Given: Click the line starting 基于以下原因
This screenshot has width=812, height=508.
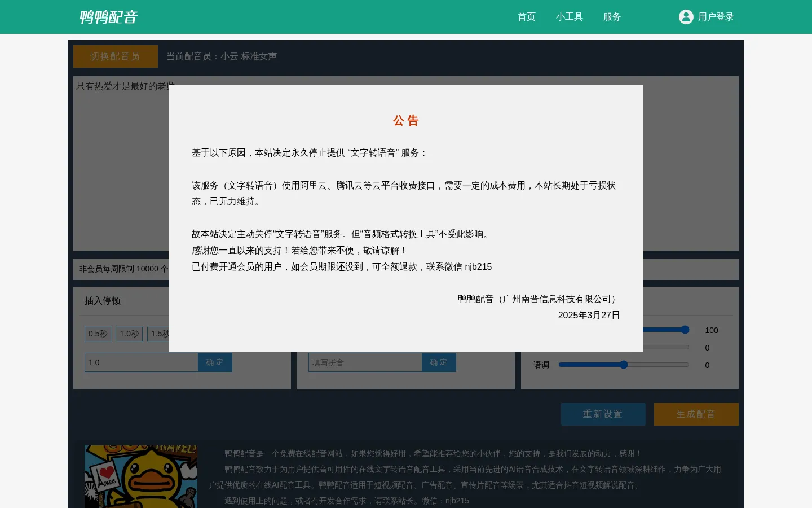Looking at the screenshot, I should tap(310, 153).
